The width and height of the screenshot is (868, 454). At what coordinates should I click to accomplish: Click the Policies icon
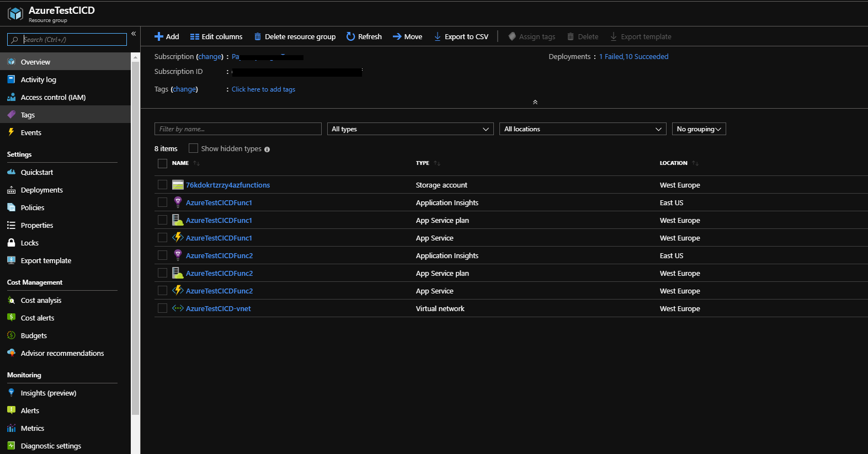coord(11,207)
